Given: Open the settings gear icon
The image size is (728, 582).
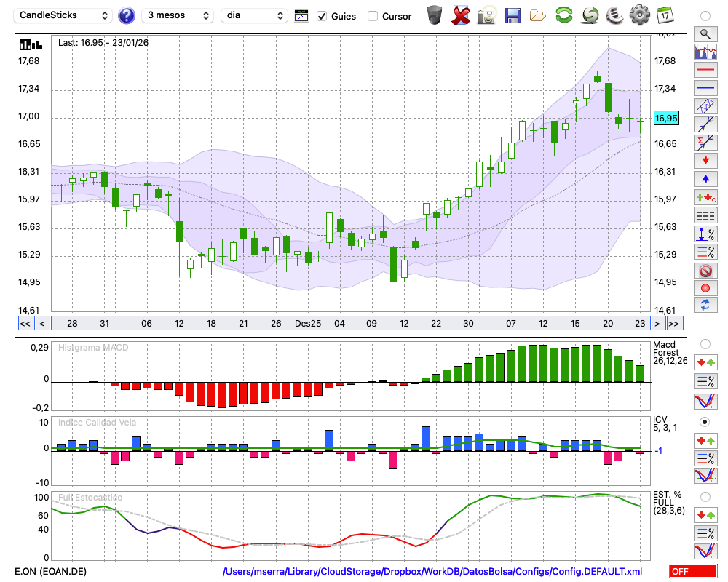Looking at the screenshot, I should point(639,15).
